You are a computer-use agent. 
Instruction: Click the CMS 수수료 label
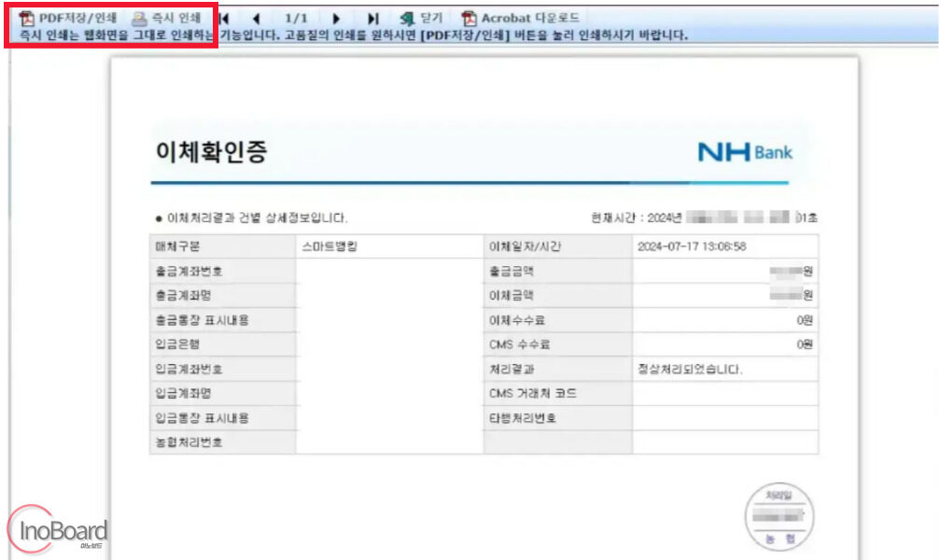(x=519, y=344)
